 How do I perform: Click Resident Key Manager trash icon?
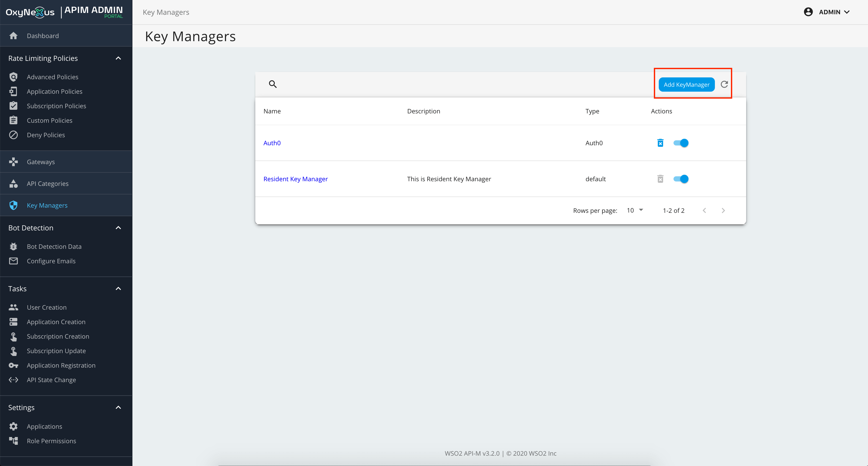[x=660, y=179]
